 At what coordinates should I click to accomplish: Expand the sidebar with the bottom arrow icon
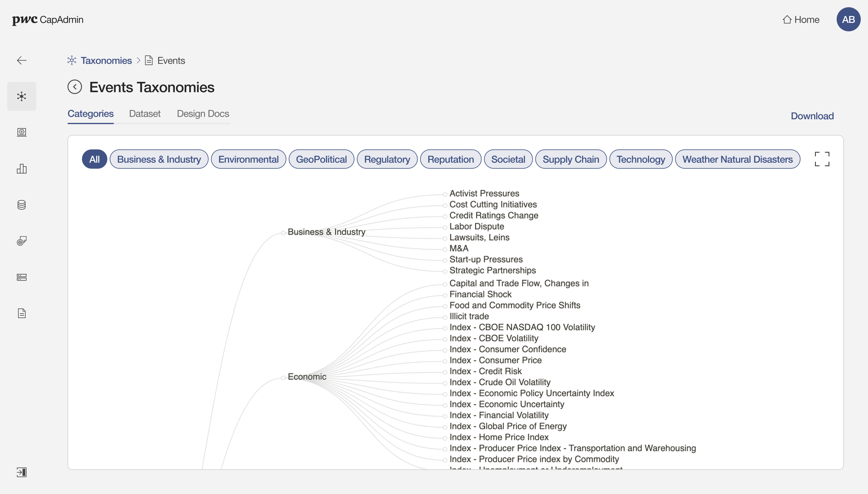[x=21, y=472]
